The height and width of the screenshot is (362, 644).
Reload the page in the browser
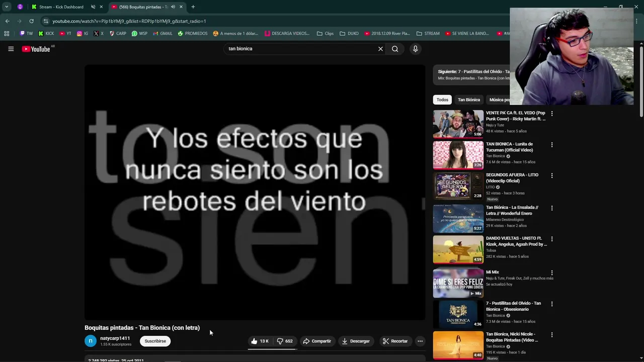tap(31, 21)
